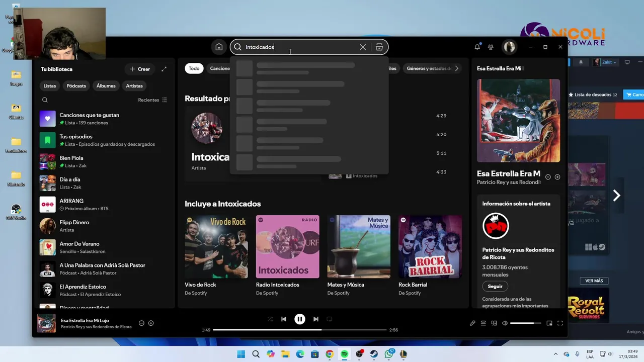The image size is (644, 362).
Task: Open Spotify from the Windows taskbar
Action: pos(344,354)
